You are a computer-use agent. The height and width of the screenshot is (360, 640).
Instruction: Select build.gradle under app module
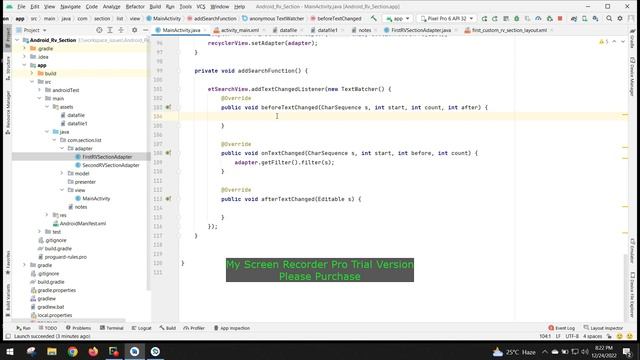[x=55, y=248]
